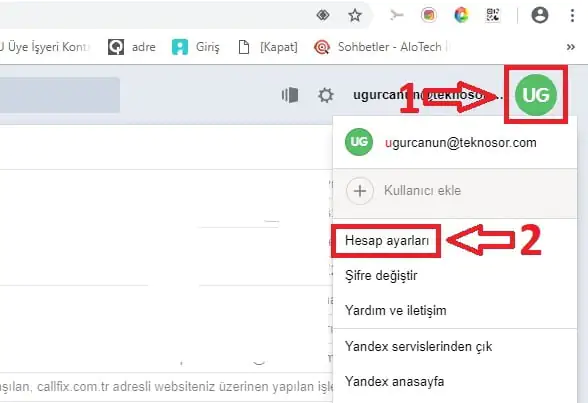
Task: Open the Sohbetler - AloTech bookmark
Action: [x=381, y=47]
